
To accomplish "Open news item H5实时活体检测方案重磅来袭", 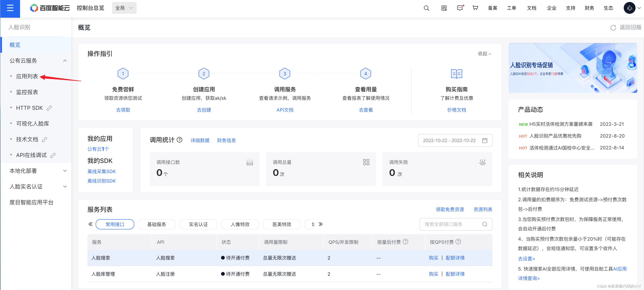I will click(x=561, y=124).
